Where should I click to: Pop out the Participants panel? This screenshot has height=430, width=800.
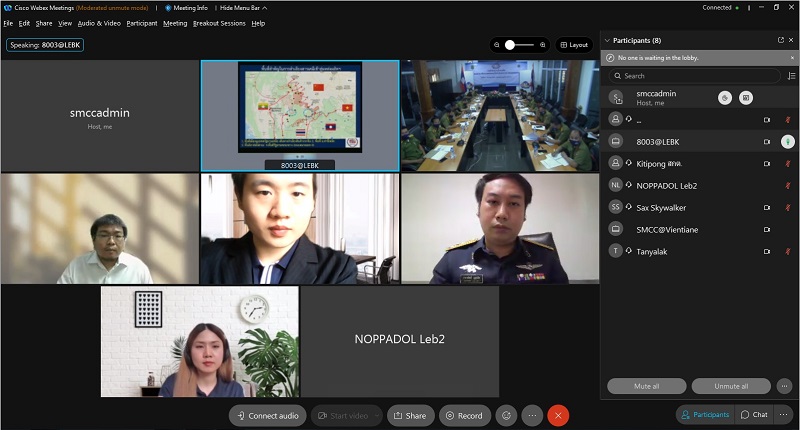781,40
